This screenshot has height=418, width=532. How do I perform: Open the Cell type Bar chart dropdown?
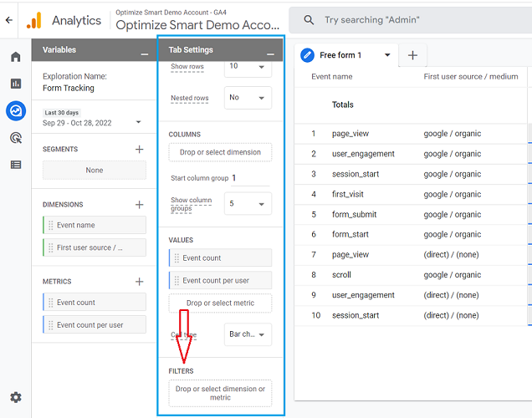click(x=248, y=334)
